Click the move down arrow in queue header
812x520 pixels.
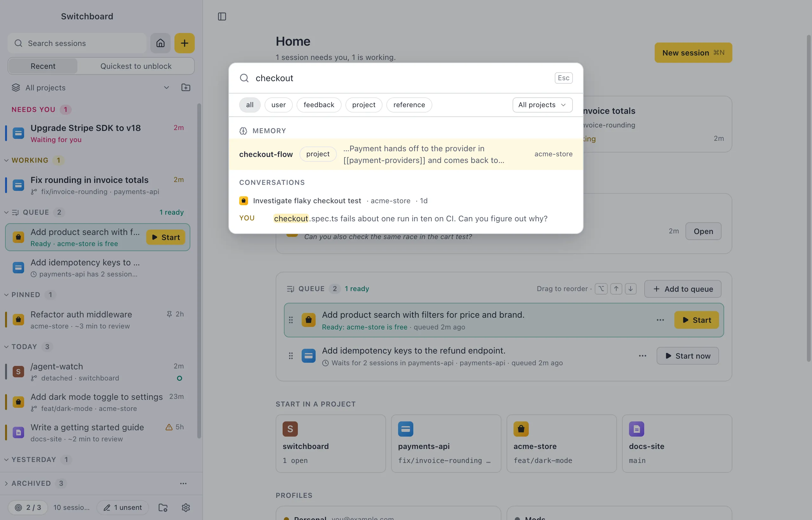[x=631, y=289]
